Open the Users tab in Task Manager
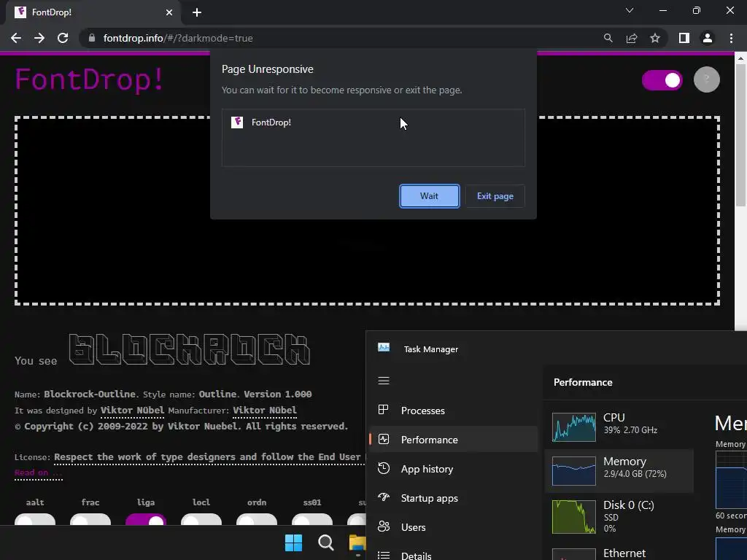 (x=454, y=527)
